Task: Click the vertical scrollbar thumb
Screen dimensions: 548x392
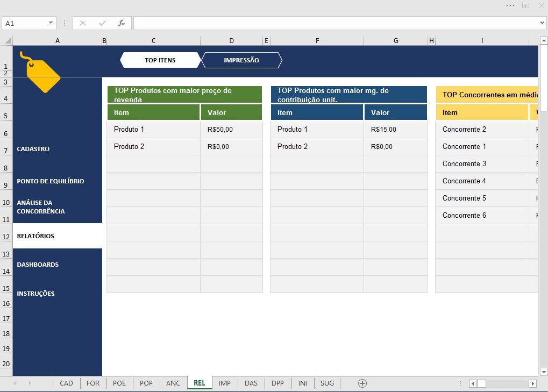Action: [x=544, y=79]
